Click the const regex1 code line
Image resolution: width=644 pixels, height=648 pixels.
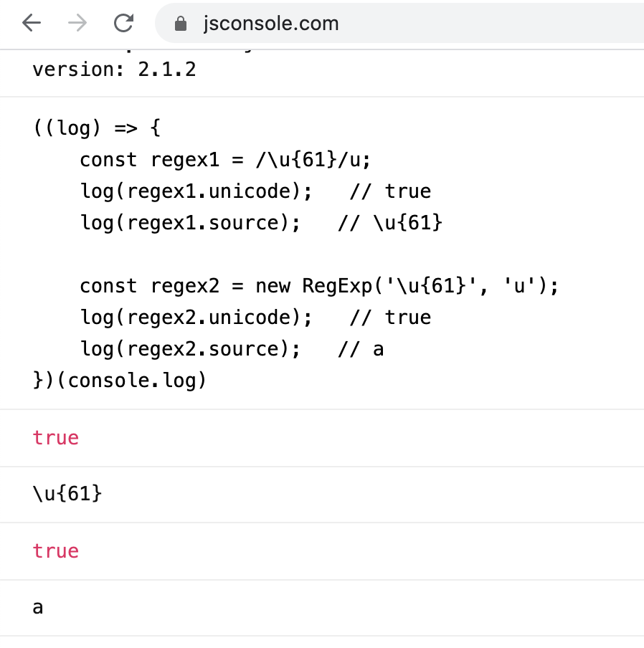coord(225,160)
